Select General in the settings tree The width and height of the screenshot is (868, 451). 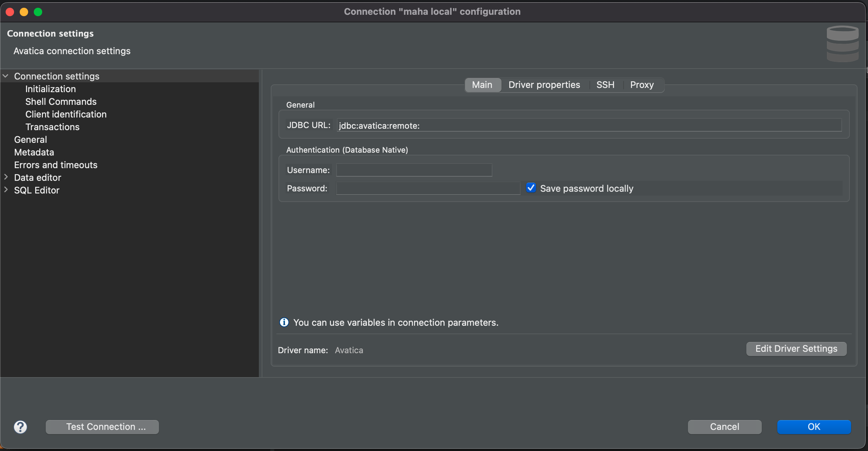tap(31, 140)
